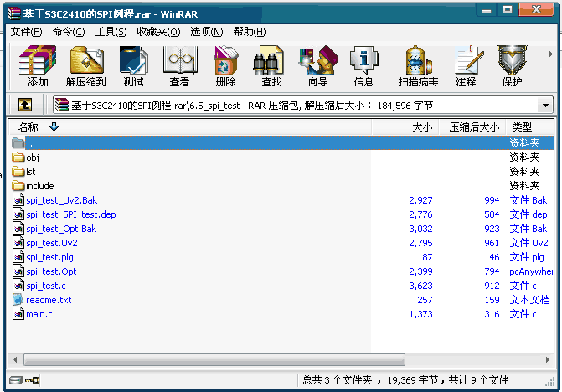Select file spi_test_Opt.Bak
Viewport: 562px width, 392px height.
point(61,229)
